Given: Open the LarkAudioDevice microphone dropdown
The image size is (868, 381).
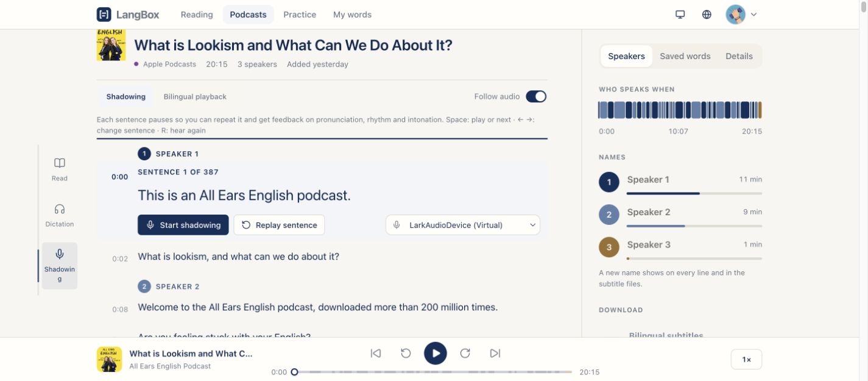Looking at the screenshot, I should point(463,225).
